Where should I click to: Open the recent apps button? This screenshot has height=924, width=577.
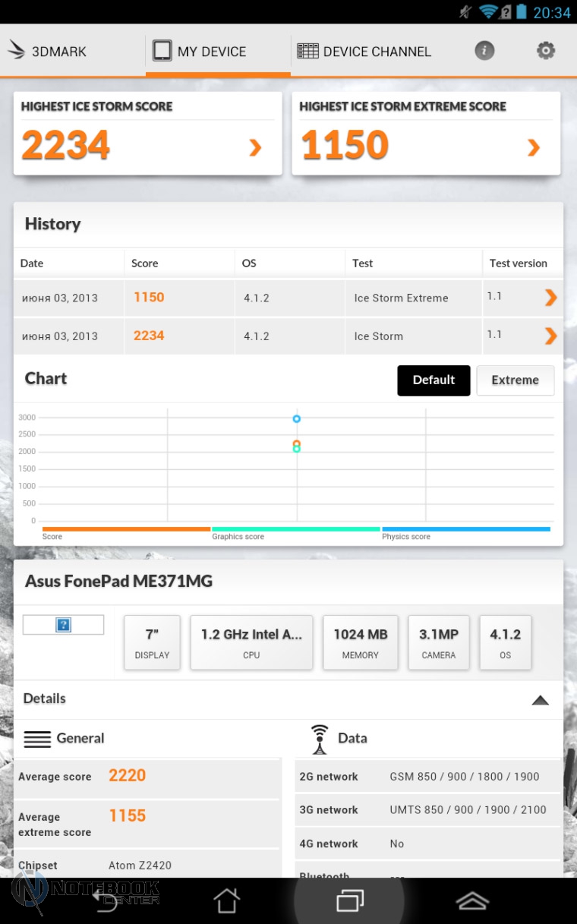350,900
